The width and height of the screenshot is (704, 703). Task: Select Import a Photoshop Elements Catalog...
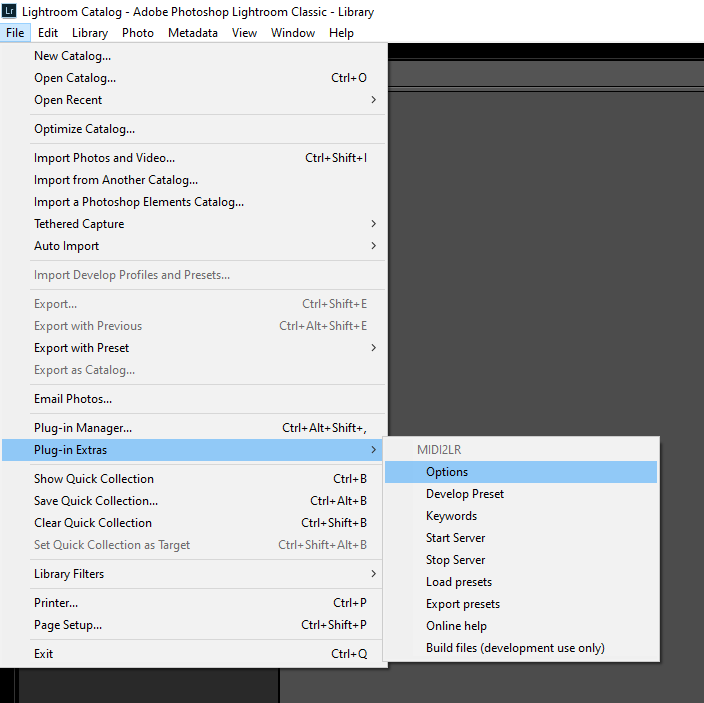194,202
